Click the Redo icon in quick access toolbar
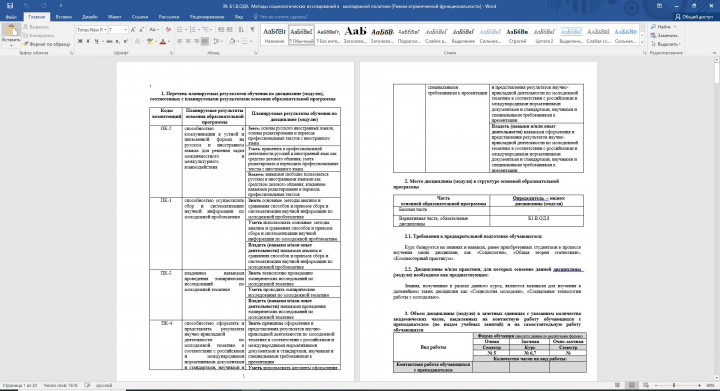The image size is (720, 391). pyautogui.click(x=44, y=6)
